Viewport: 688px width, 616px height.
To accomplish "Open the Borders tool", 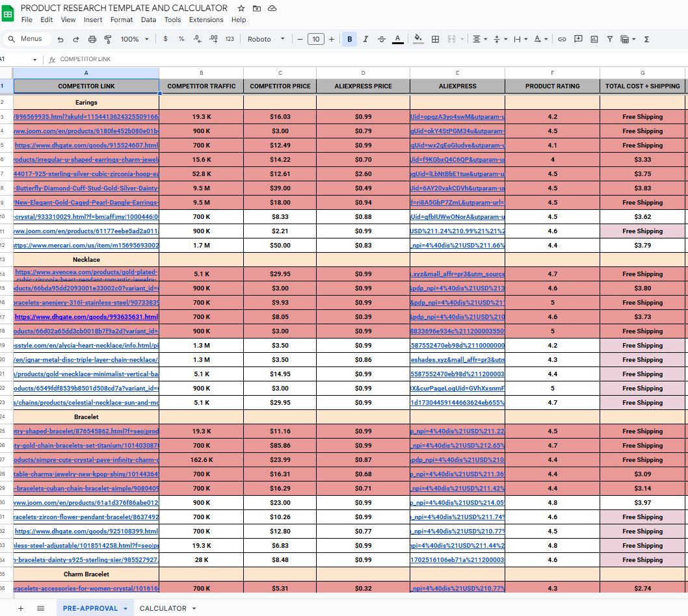I will click(x=435, y=40).
